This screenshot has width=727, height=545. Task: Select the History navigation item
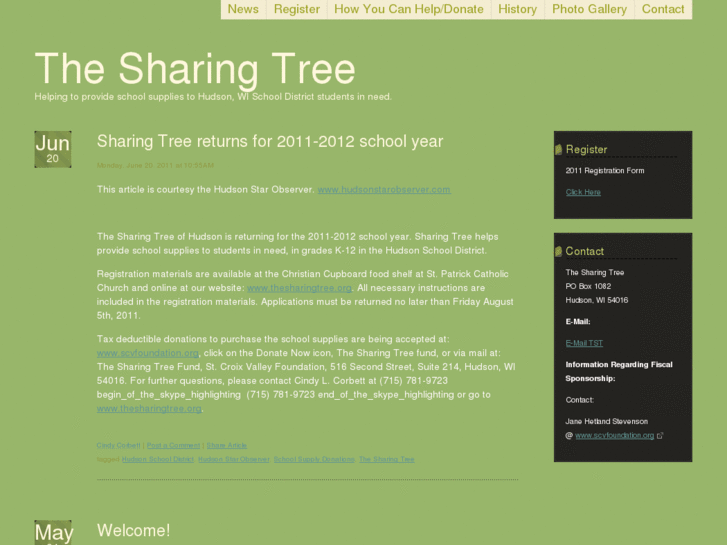pos(517,9)
